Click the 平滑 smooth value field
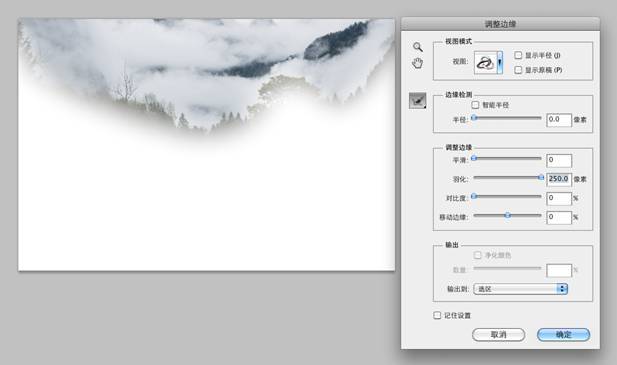Image resolution: width=617 pixels, height=365 pixels. [559, 160]
